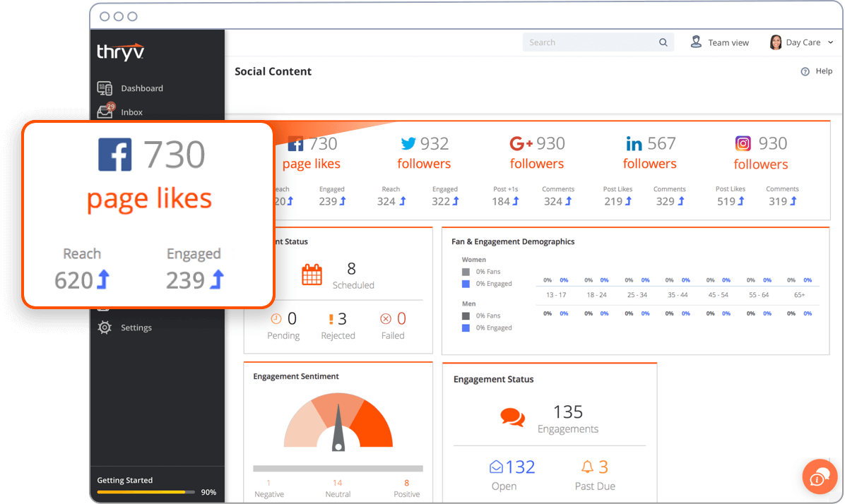Click the Past Due bell icon
This screenshot has width=845, height=504.
click(x=586, y=467)
